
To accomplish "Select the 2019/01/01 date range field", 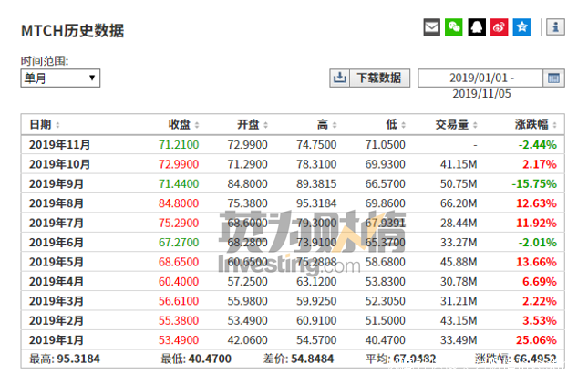I will click(480, 78).
